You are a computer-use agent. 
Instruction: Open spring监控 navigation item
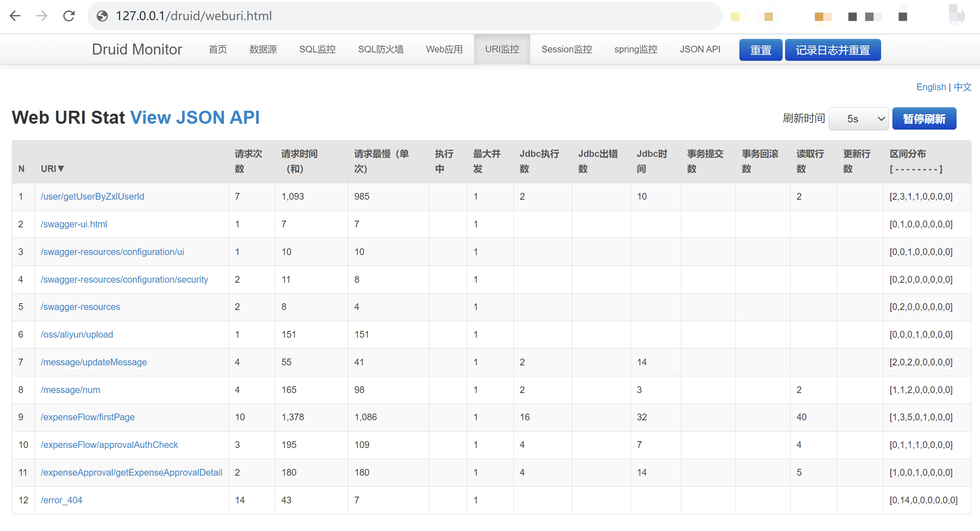click(x=635, y=49)
